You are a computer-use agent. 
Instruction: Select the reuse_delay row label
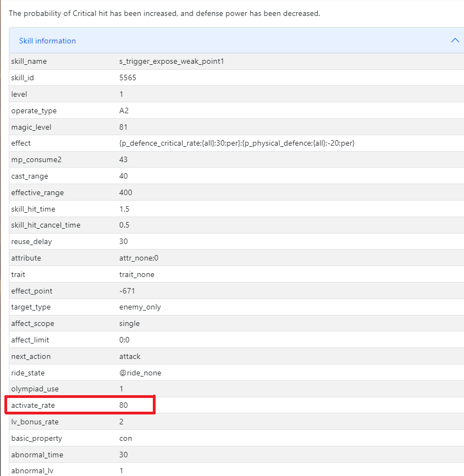point(31,242)
